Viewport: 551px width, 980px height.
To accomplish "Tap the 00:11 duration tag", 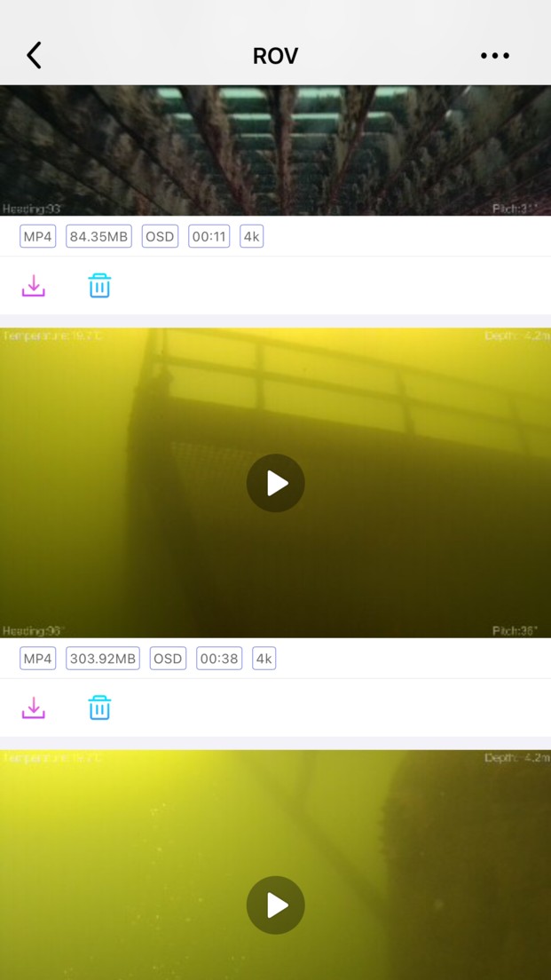I will 209,236.
